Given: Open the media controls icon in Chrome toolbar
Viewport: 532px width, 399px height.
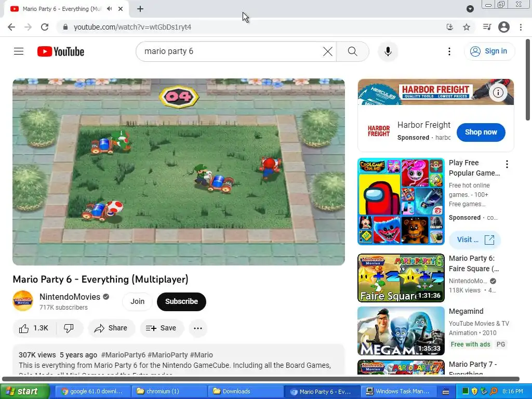Looking at the screenshot, I should [x=487, y=27].
